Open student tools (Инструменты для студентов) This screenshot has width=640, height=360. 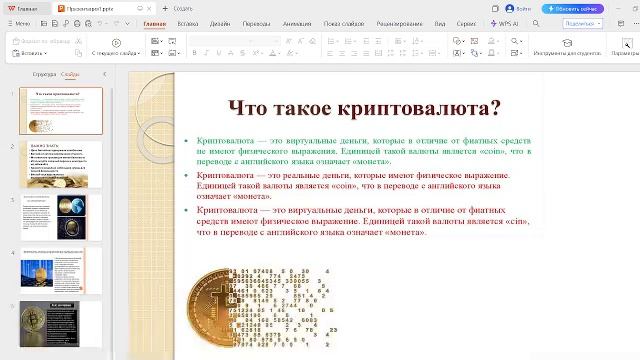click(x=567, y=47)
